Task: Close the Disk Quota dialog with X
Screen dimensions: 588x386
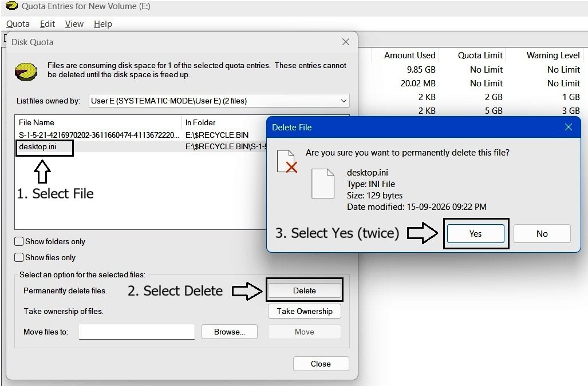Action: tap(346, 42)
